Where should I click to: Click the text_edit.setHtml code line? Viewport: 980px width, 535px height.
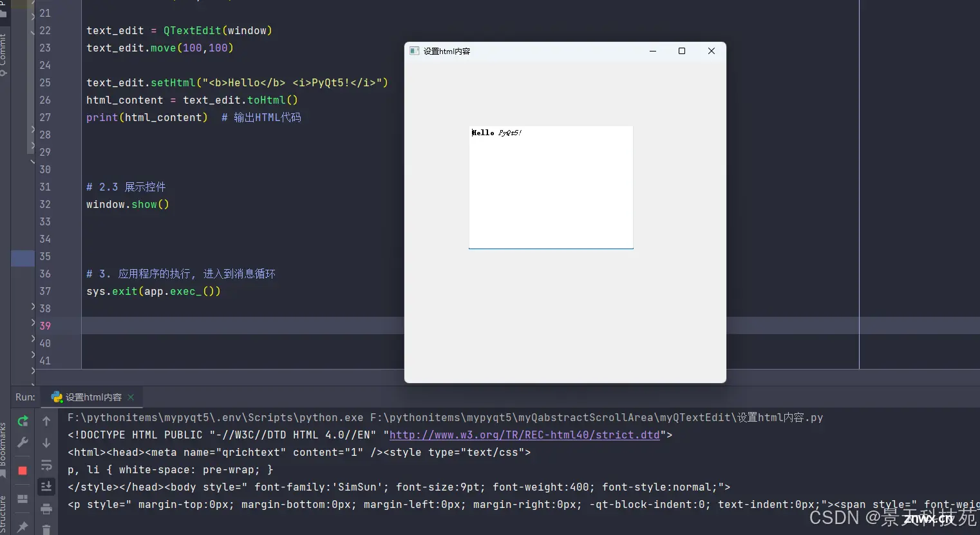(237, 83)
